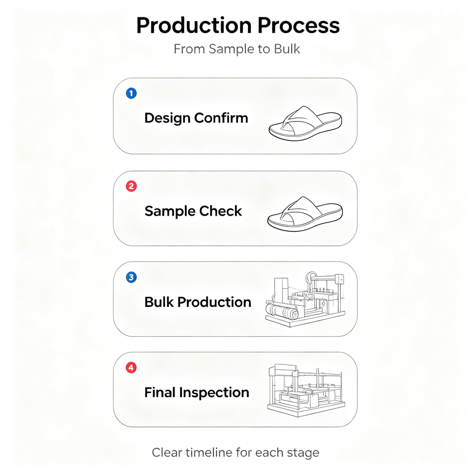Click the Production Process title
This screenshot has width=476, height=476.
(x=238, y=25)
